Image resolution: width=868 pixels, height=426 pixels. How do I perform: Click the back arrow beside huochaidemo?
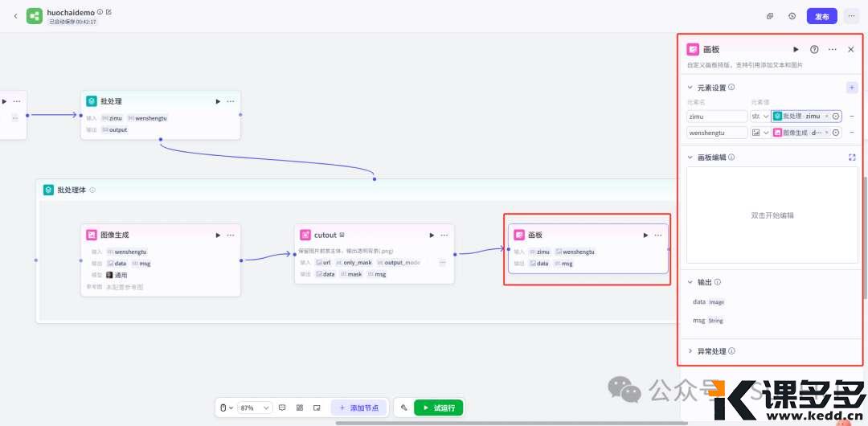point(15,16)
